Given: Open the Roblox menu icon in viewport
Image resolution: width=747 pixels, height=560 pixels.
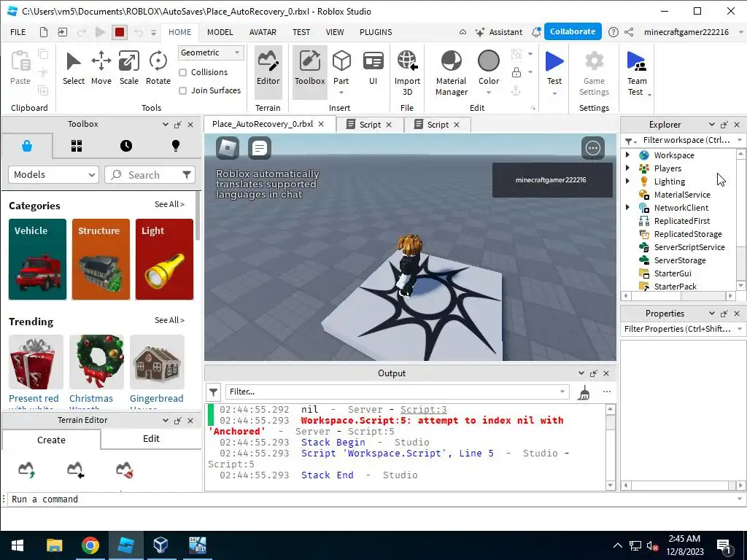Looking at the screenshot, I should (x=228, y=147).
